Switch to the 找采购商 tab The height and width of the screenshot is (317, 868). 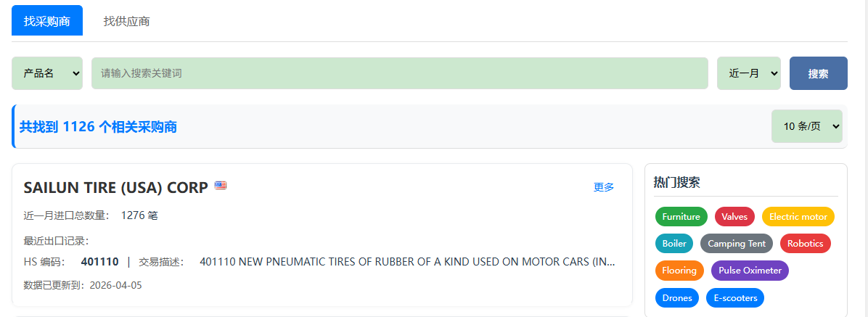click(47, 21)
